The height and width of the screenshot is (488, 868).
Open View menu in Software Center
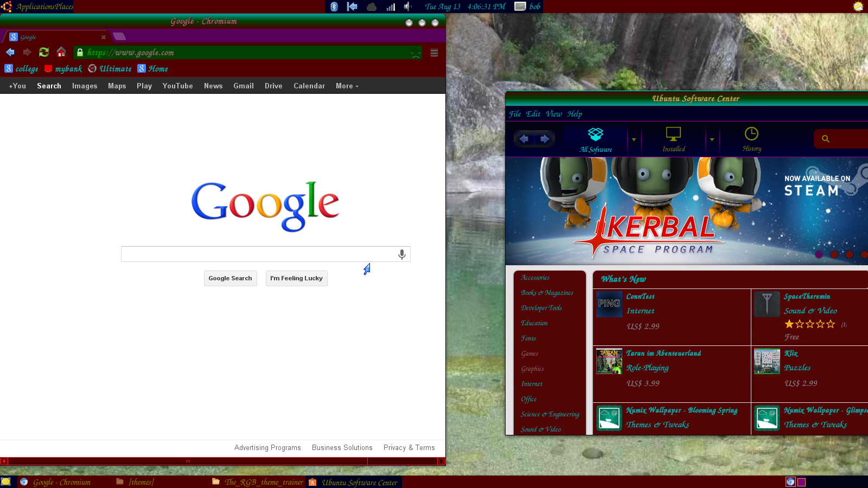tap(553, 114)
